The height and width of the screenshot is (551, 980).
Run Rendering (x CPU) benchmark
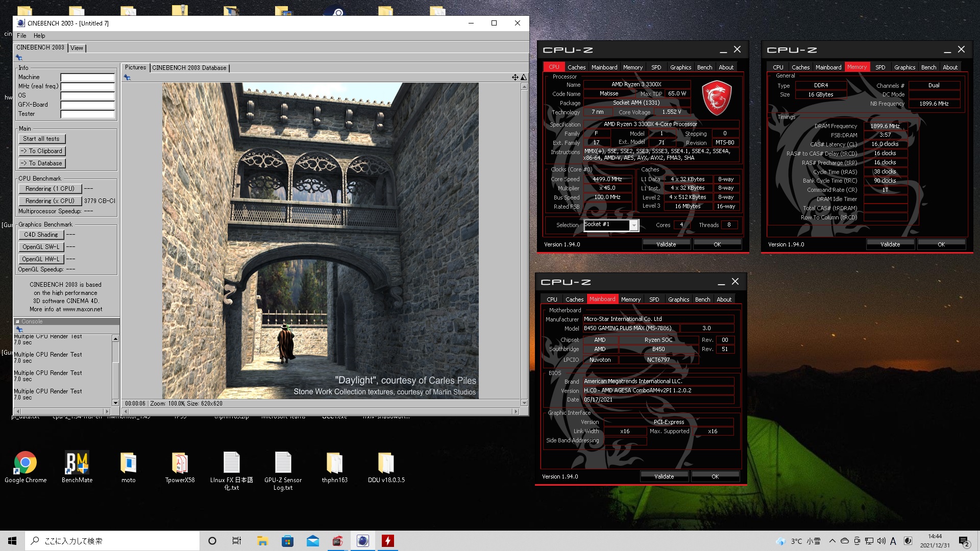point(50,201)
